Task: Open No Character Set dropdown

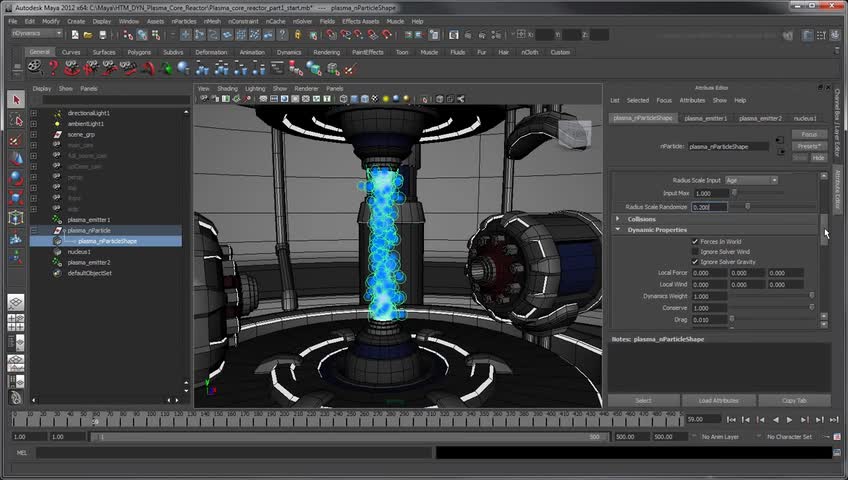Action: pyautogui.click(x=790, y=437)
